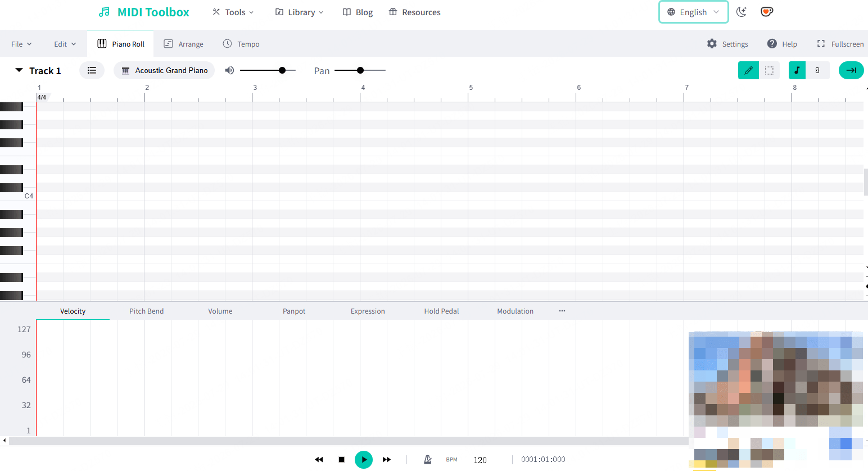The image size is (868, 471).
Task: Open the English language selector
Action: tap(693, 12)
